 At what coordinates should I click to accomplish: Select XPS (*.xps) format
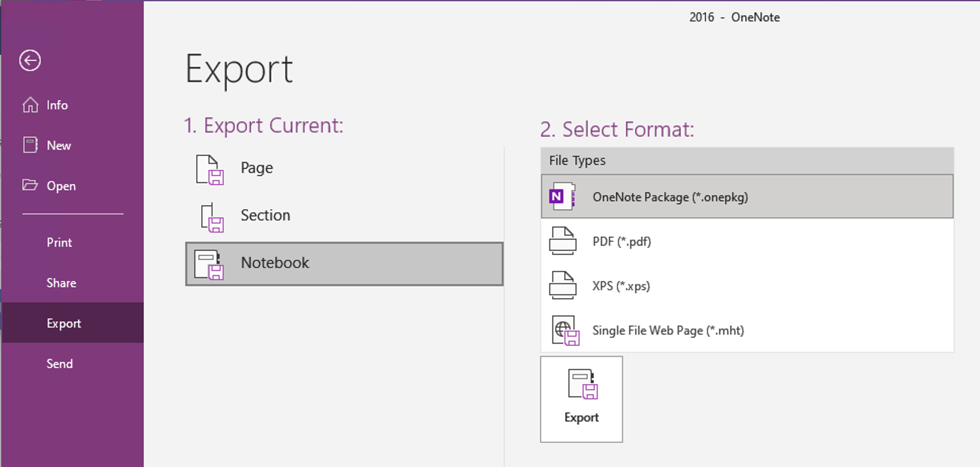click(747, 286)
